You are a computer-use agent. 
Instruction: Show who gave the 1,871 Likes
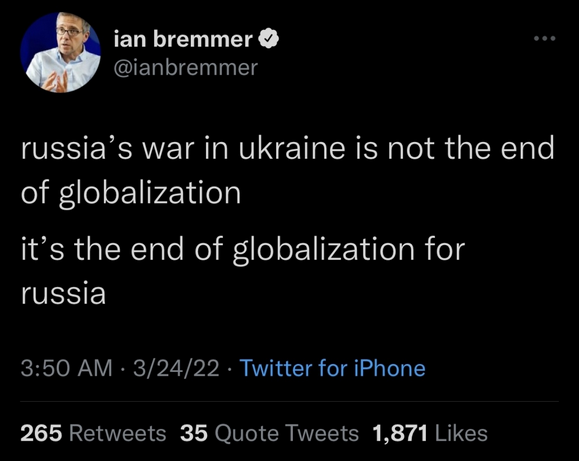pyautogui.click(x=430, y=433)
